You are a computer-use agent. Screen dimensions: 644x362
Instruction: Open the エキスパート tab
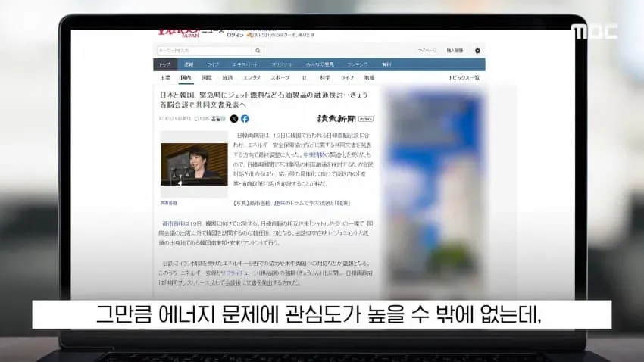pos(245,64)
